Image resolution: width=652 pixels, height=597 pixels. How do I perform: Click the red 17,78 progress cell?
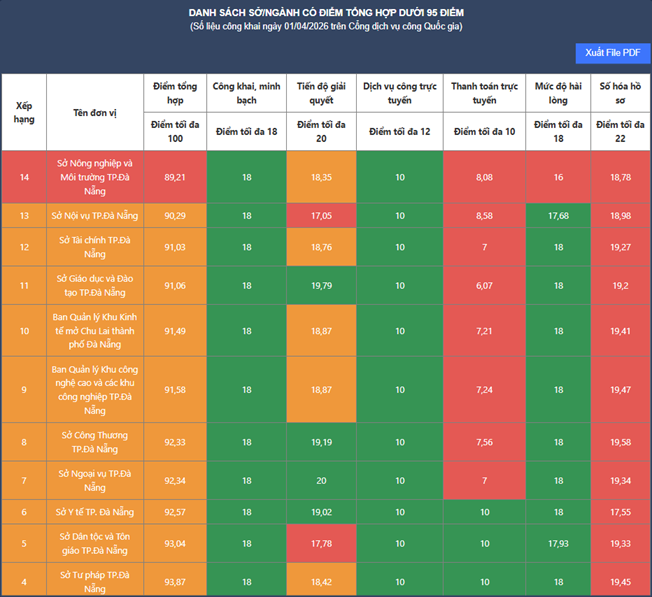(x=321, y=543)
